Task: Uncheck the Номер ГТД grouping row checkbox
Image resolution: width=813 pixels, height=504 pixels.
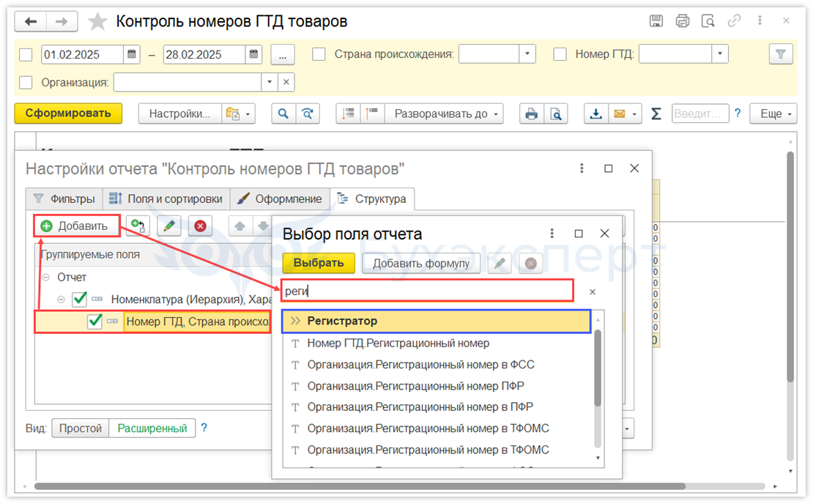Action: (94, 321)
